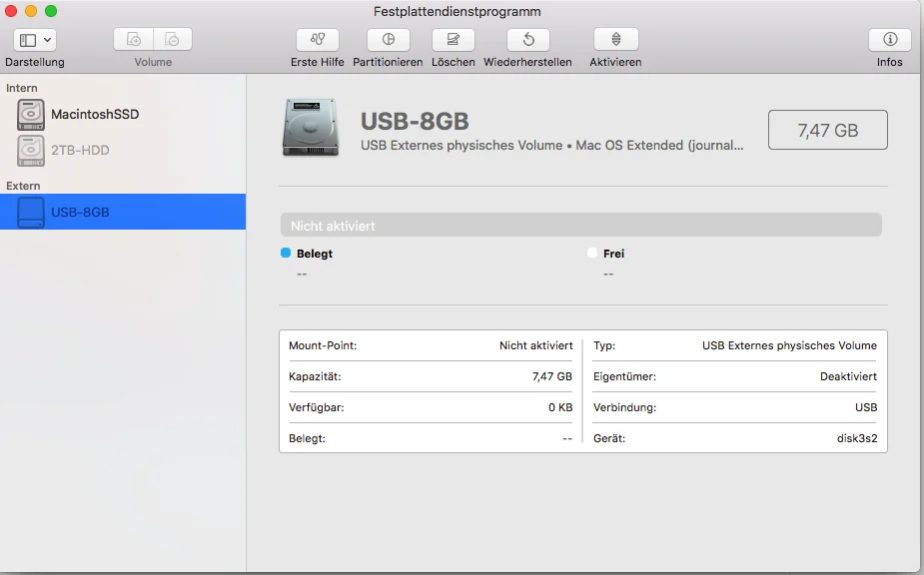This screenshot has height=575, width=924.
Task: Select MacintoshSSD disk icon in sidebar
Action: [31, 114]
